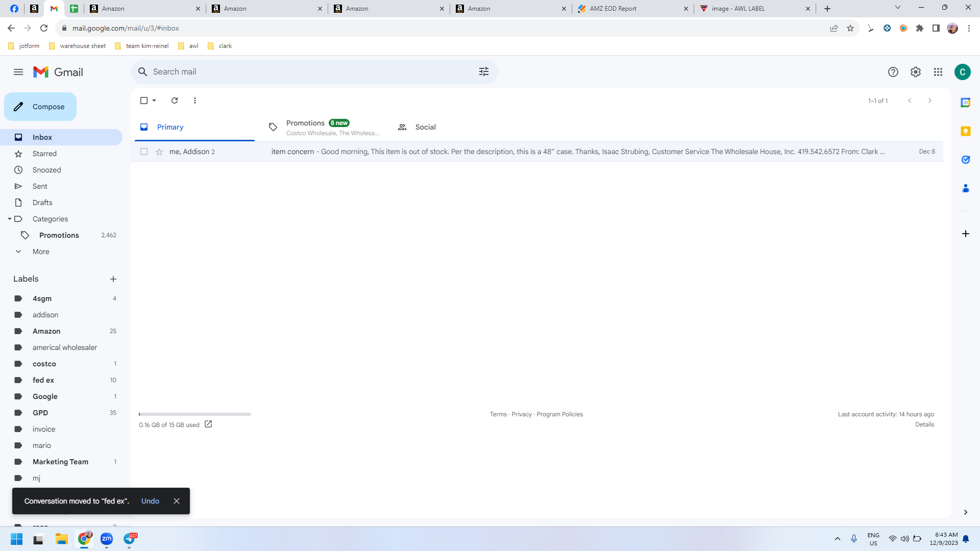
Task: Open Google Keep side panel icon
Action: coord(966,131)
